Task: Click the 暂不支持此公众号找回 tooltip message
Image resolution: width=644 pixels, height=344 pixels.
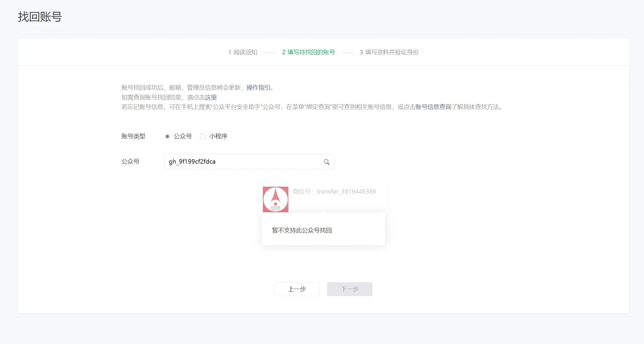Action: (302, 230)
